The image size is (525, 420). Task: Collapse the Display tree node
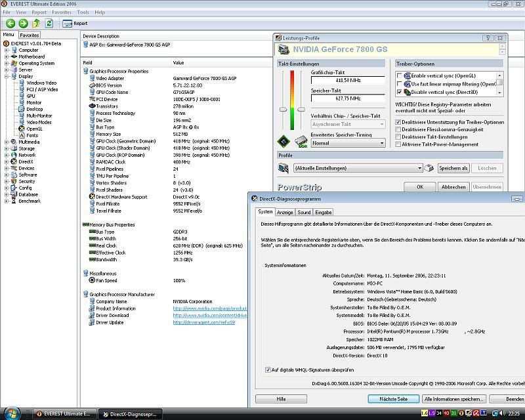[x=7, y=76]
